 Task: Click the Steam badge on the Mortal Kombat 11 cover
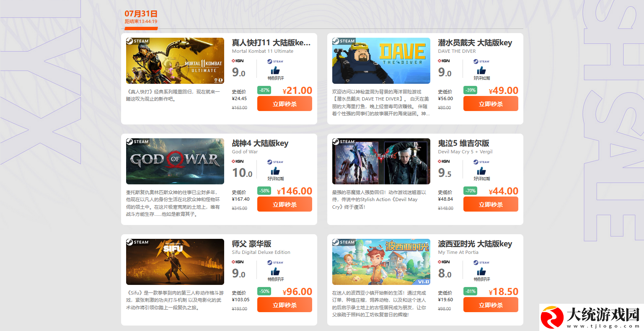pos(138,41)
